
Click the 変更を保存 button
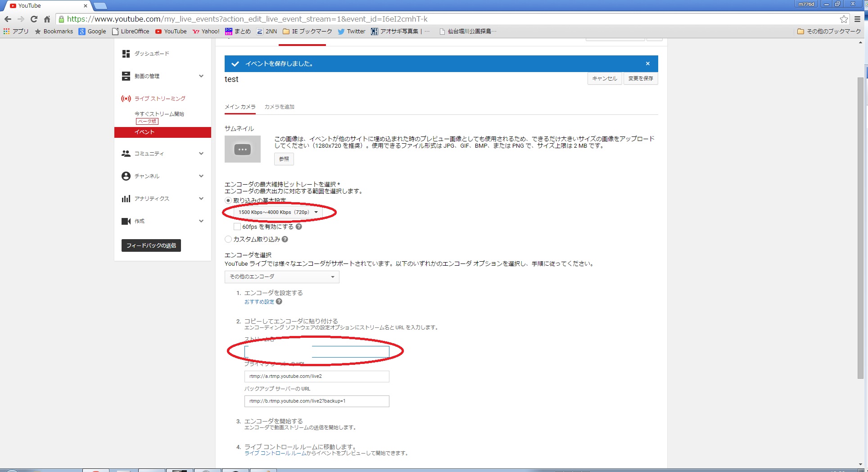pyautogui.click(x=641, y=78)
